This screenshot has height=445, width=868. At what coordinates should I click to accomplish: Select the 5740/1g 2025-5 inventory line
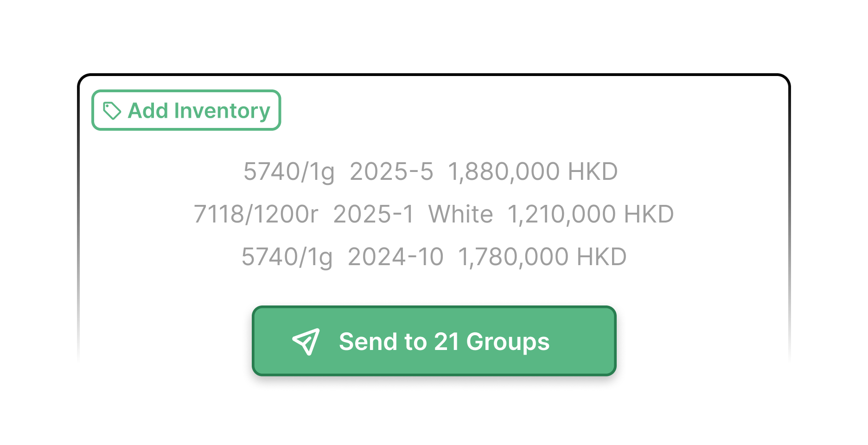(431, 172)
